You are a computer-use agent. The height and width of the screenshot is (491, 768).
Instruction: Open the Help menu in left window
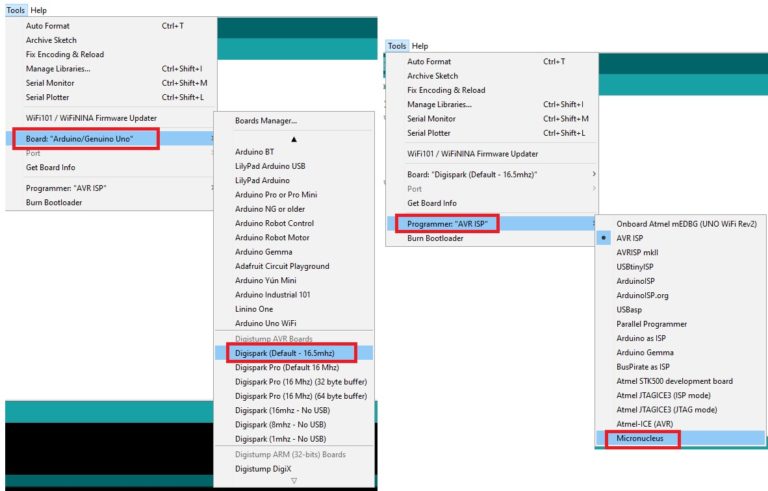[39, 10]
